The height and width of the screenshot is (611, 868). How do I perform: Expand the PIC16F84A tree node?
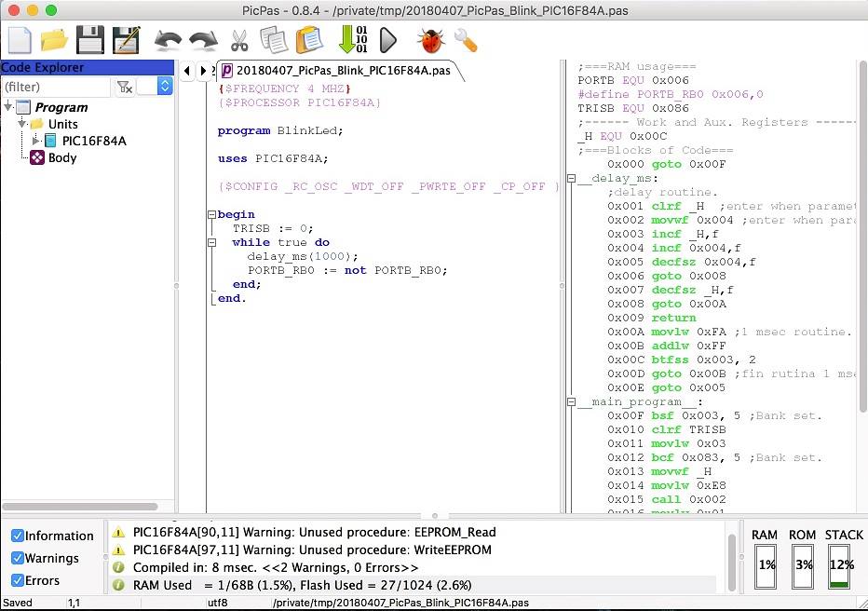pos(36,140)
